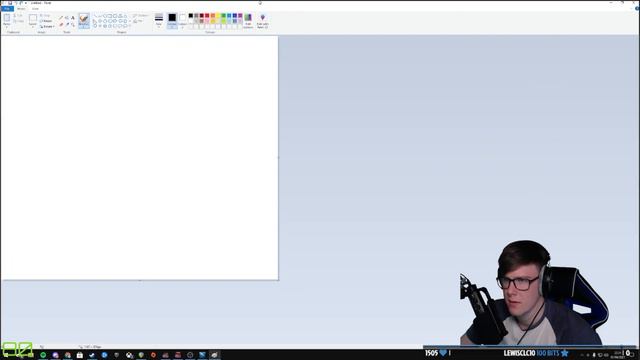The width and height of the screenshot is (640, 360).
Task: Activate the Brushes tool
Action: click(84, 18)
